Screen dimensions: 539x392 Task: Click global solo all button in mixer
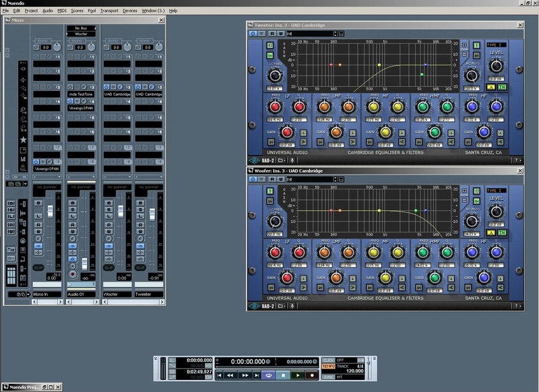click(x=11, y=210)
